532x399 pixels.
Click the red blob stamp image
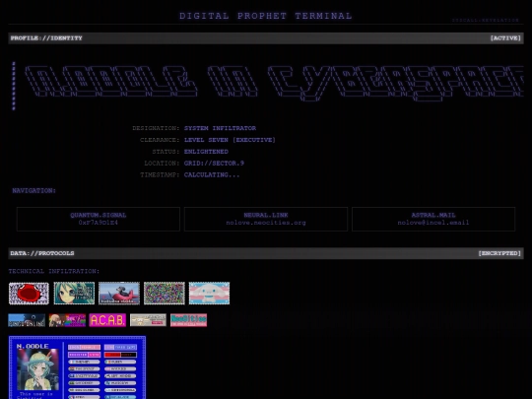point(29,294)
